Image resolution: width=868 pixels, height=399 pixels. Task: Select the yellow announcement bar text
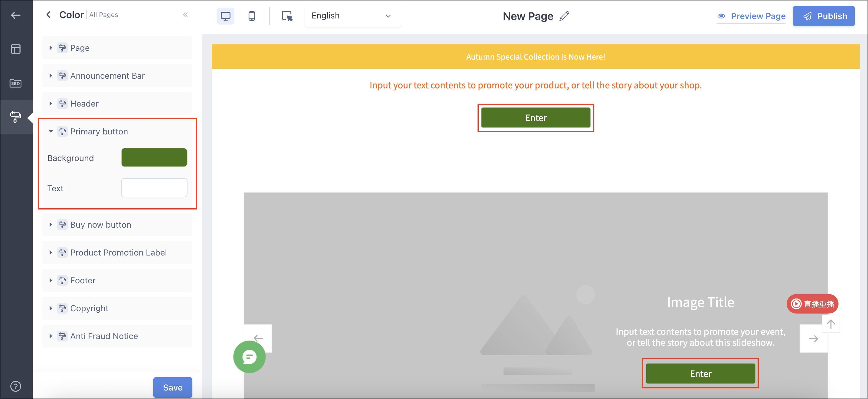(535, 57)
